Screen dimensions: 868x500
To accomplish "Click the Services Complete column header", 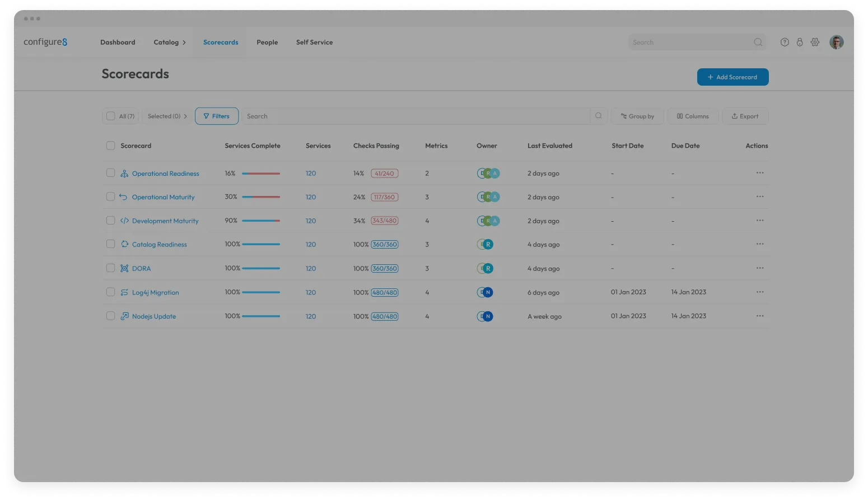I will (253, 146).
